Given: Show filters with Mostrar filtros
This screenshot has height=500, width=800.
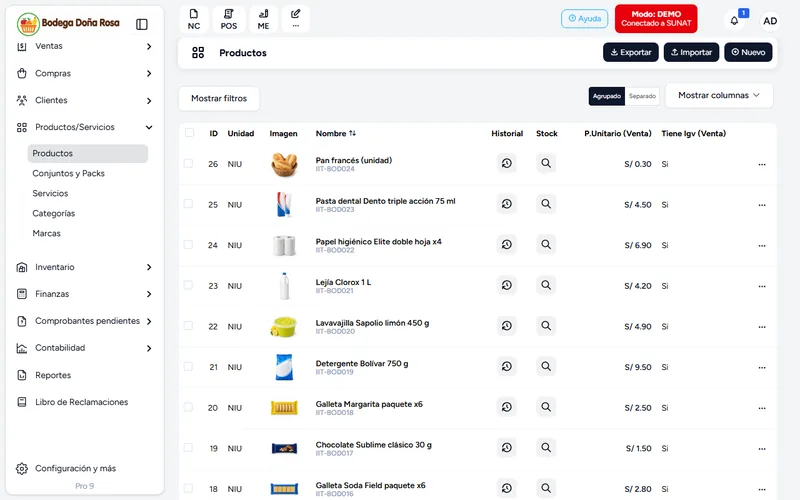Looking at the screenshot, I should click(x=219, y=98).
